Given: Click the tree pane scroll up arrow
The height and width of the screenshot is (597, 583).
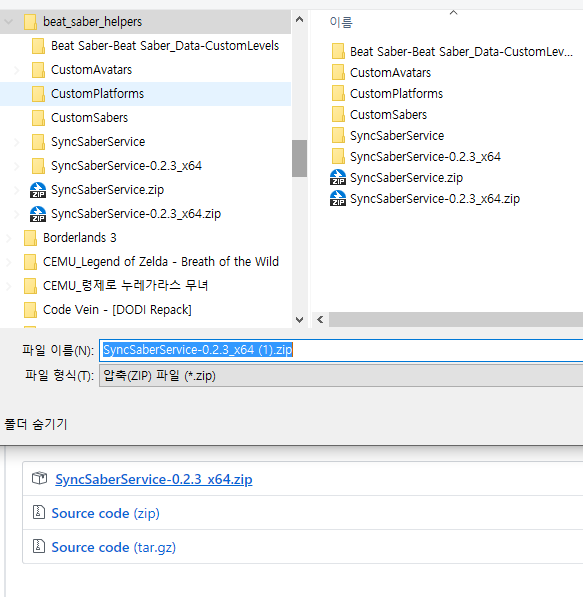Looking at the screenshot, I should (x=300, y=19).
